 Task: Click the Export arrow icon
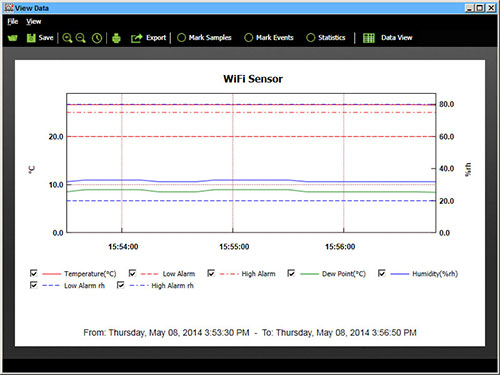[x=136, y=38]
